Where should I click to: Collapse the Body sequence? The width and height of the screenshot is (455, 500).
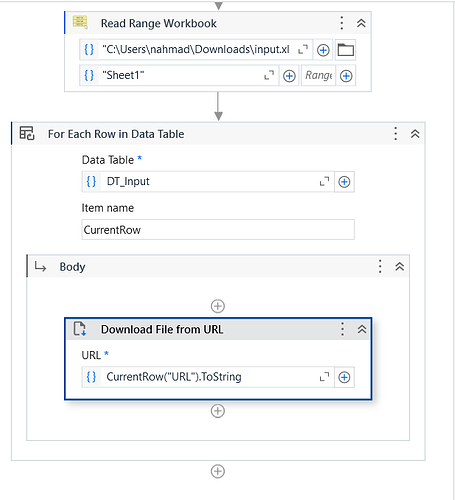400,266
